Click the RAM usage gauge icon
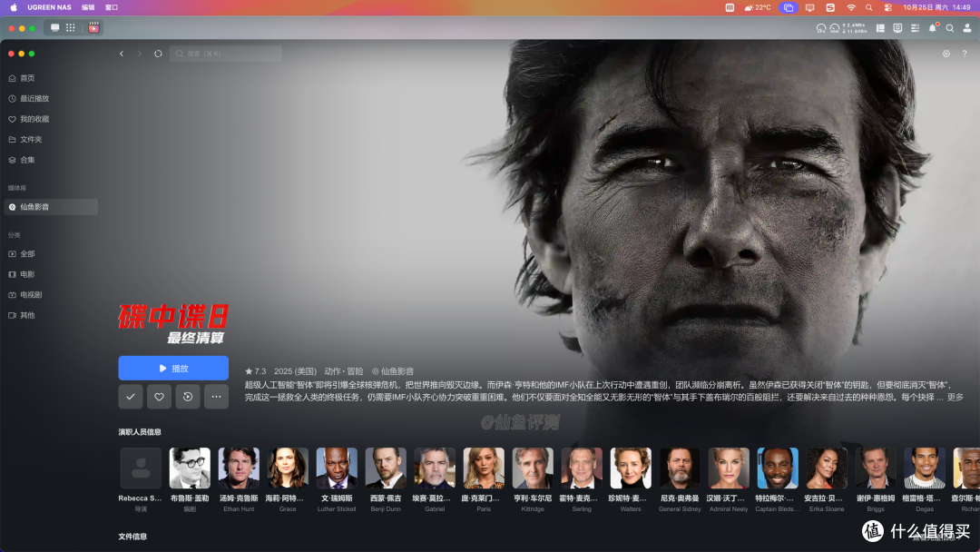Viewport: 980px width, 552px height. pyautogui.click(x=835, y=28)
